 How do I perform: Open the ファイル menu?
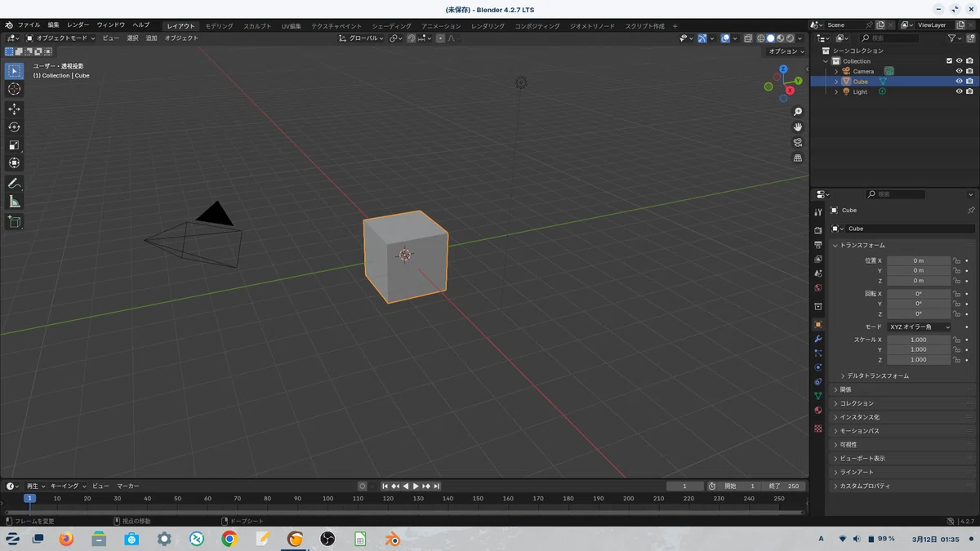tap(29, 25)
